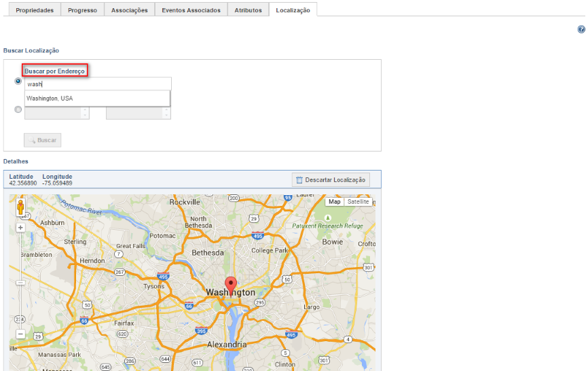The width and height of the screenshot is (588, 371).
Task: Open the Progresso tab
Action: (x=83, y=10)
